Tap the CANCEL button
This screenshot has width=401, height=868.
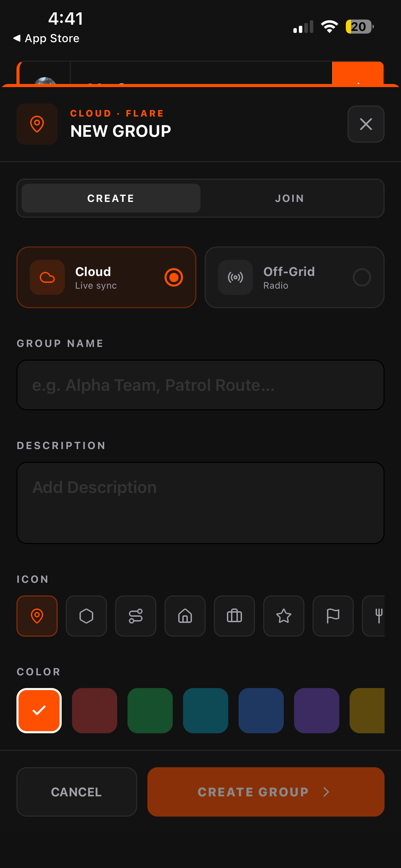click(x=77, y=792)
